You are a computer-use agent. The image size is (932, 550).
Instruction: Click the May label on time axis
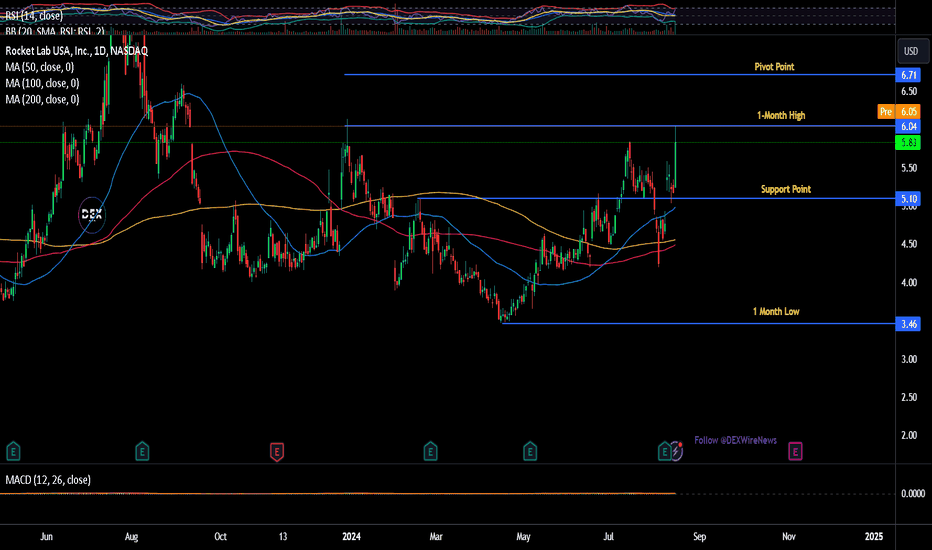tap(523, 536)
